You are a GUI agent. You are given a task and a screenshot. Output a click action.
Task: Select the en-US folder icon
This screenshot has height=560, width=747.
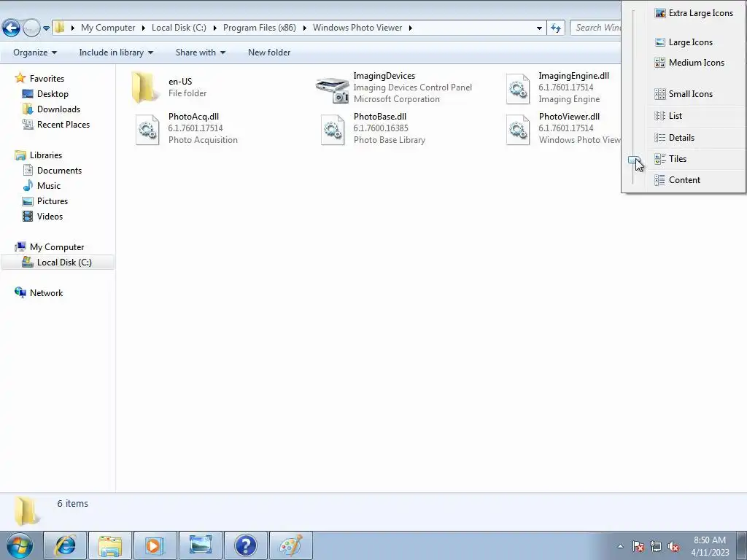[x=144, y=87]
